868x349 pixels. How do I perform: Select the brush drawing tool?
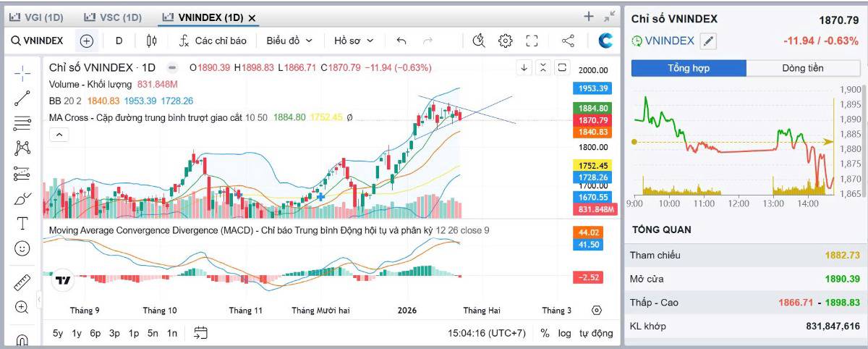point(22,198)
